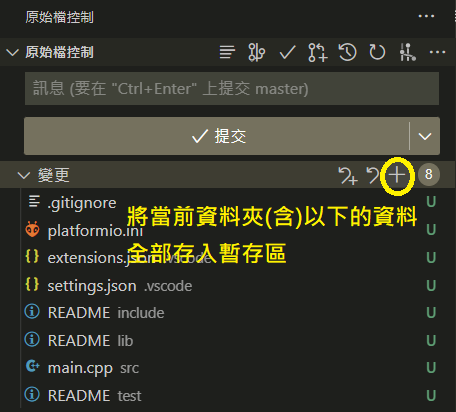
Task: Click the discard all changes icon
Action: point(373,175)
